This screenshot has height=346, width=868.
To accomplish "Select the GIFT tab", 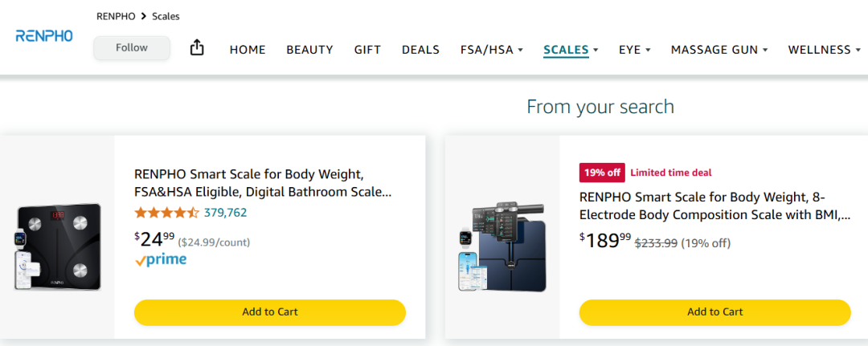I will tap(367, 50).
